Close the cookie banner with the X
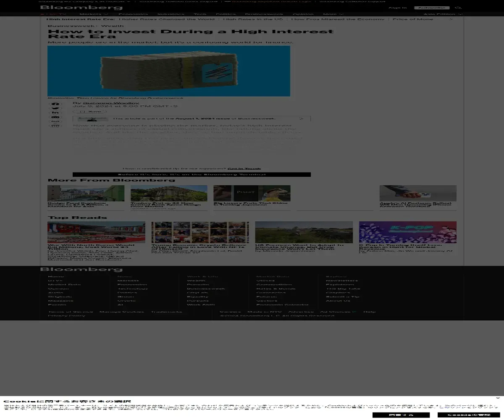 498,398
